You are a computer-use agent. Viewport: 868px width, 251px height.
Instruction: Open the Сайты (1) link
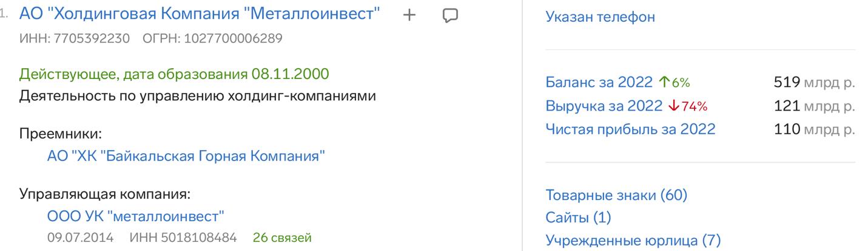coord(578,218)
